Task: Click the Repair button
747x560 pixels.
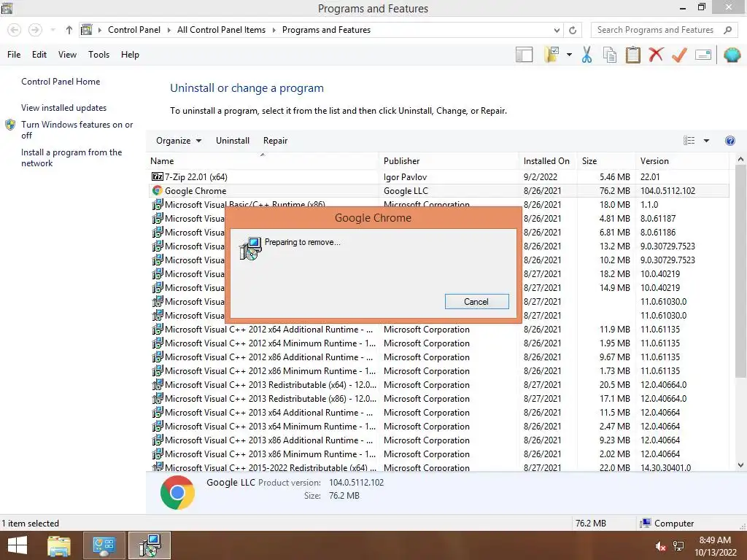Action: (275, 141)
